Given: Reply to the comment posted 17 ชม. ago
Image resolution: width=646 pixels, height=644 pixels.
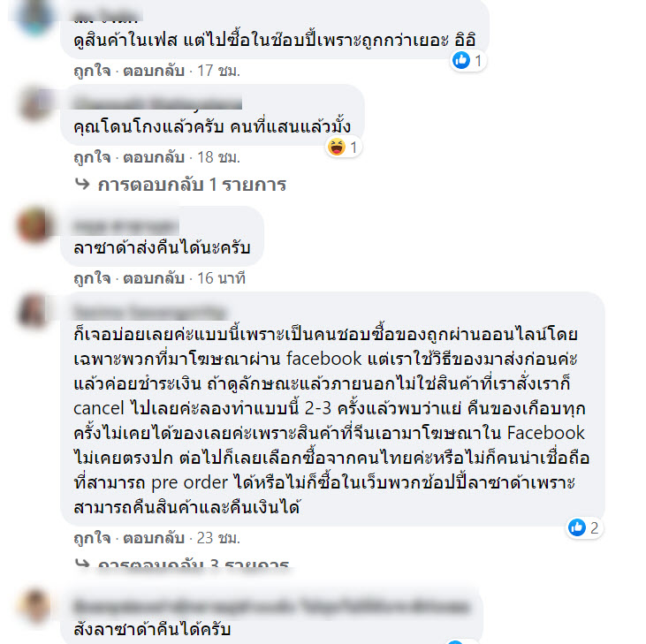Looking at the screenshot, I should (154, 71).
